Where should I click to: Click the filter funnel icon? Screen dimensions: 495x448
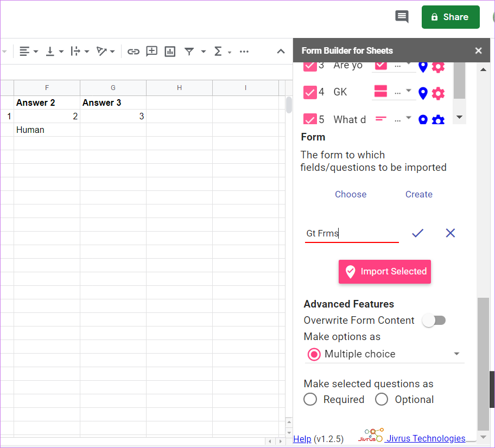(x=189, y=52)
